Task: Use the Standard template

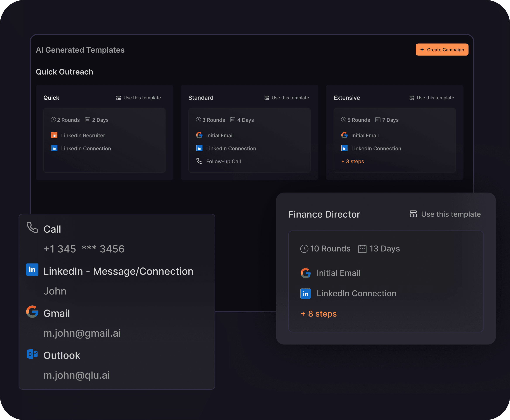Action: [x=287, y=98]
